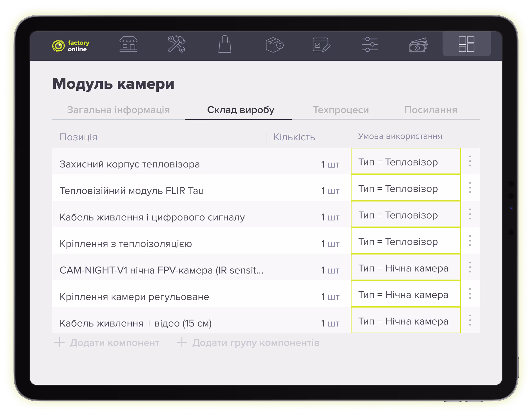Open the settings sliders icon

point(370,45)
